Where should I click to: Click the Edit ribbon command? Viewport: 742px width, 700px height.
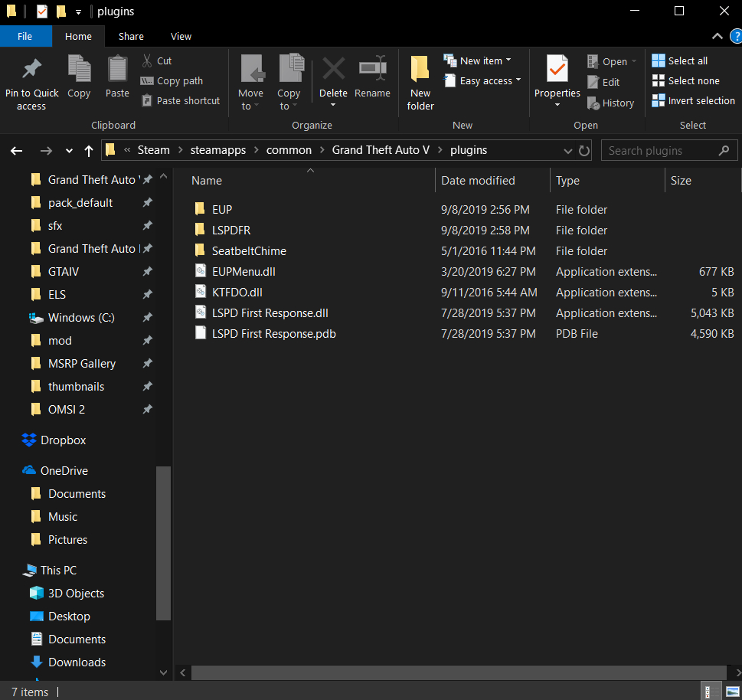pyautogui.click(x=603, y=83)
